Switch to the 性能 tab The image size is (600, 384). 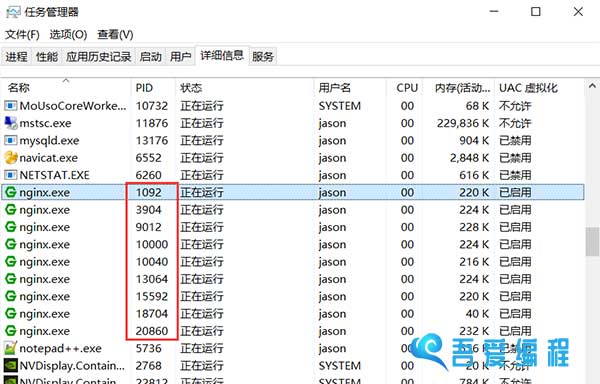pos(47,57)
